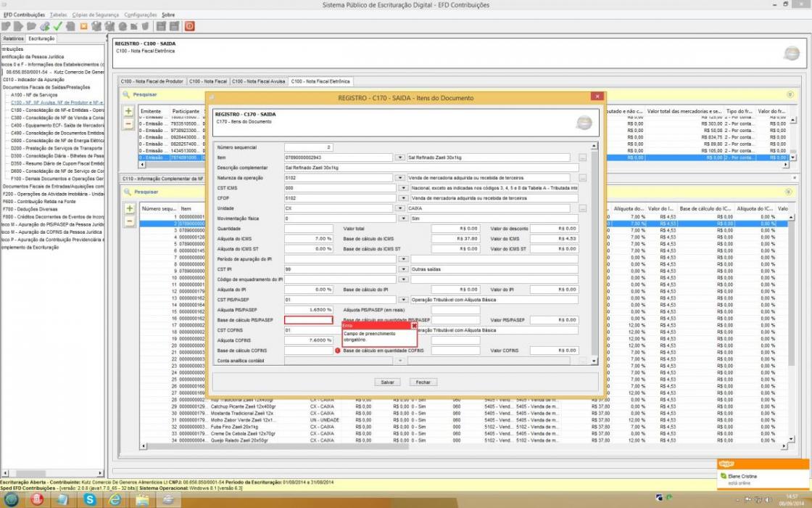Click red error icon beside Base de cálculo COFINS
The height and width of the screenshot is (508, 812).
[x=338, y=351]
